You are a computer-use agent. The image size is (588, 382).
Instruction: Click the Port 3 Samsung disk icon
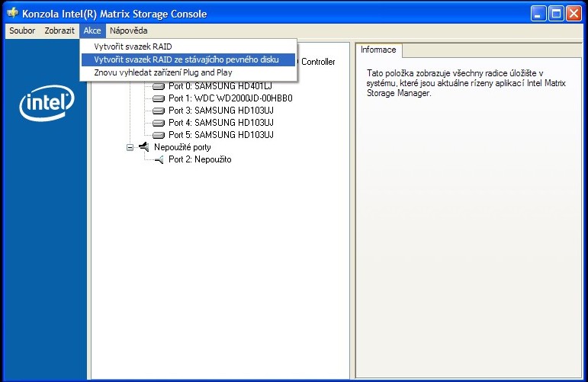(x=159, y=111)
